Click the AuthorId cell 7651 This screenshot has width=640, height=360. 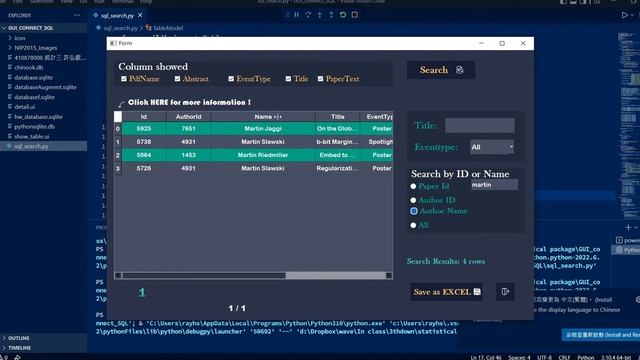(x=188, y=129)
